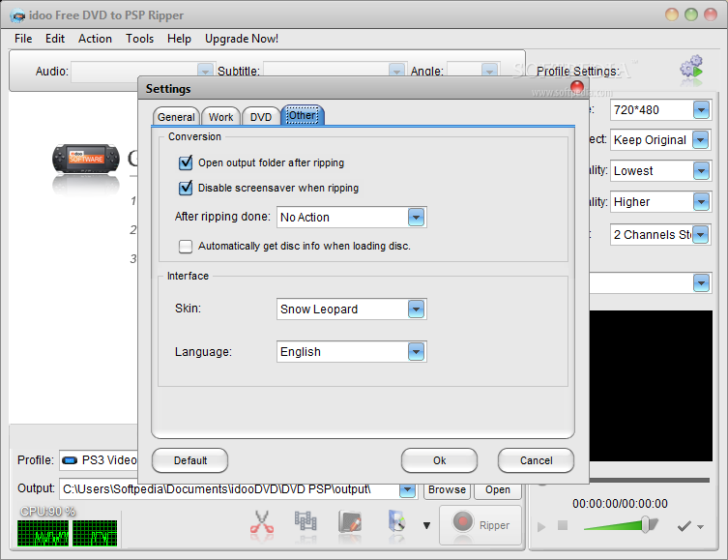Close the Settings dialog with red button
Viewport: 728px width, 560px height.
(577, 87)
